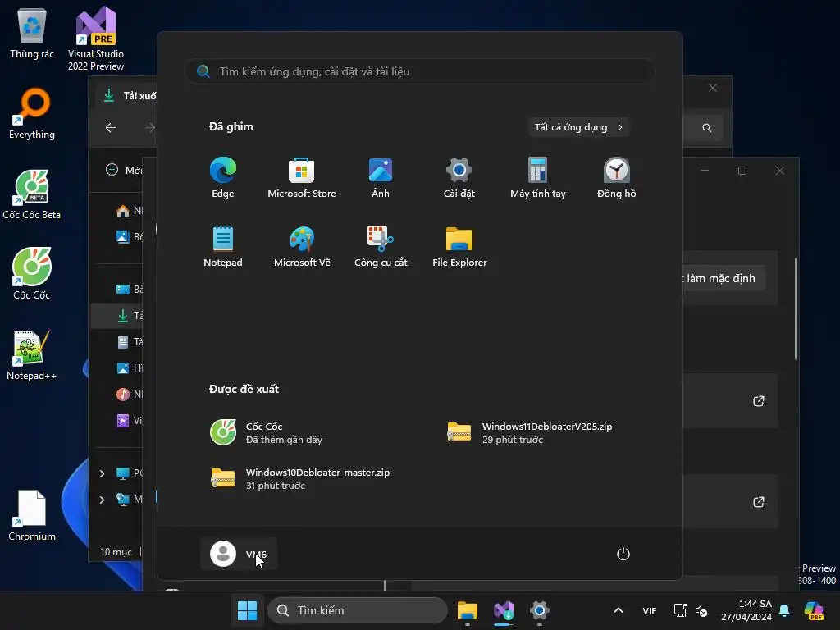Open Cài đặt settings from Start menu
The width and height of the screenshot is (840, 630).
(459, 178)
